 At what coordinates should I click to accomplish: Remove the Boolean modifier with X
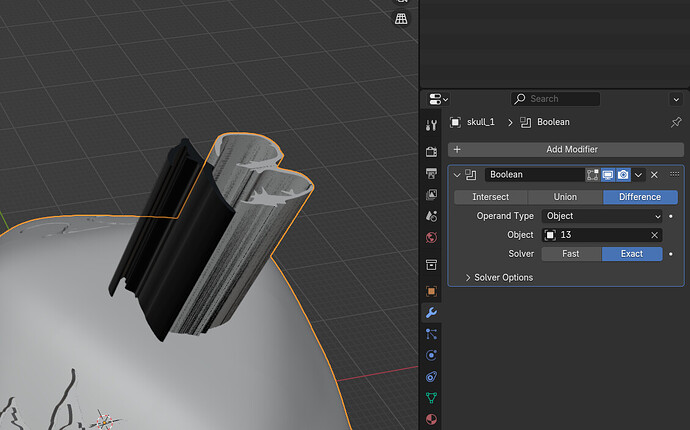click(654, 175)
